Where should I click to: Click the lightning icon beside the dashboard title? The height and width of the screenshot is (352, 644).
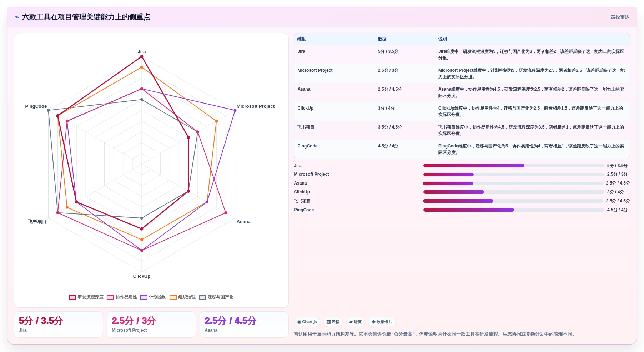[17, 17]
